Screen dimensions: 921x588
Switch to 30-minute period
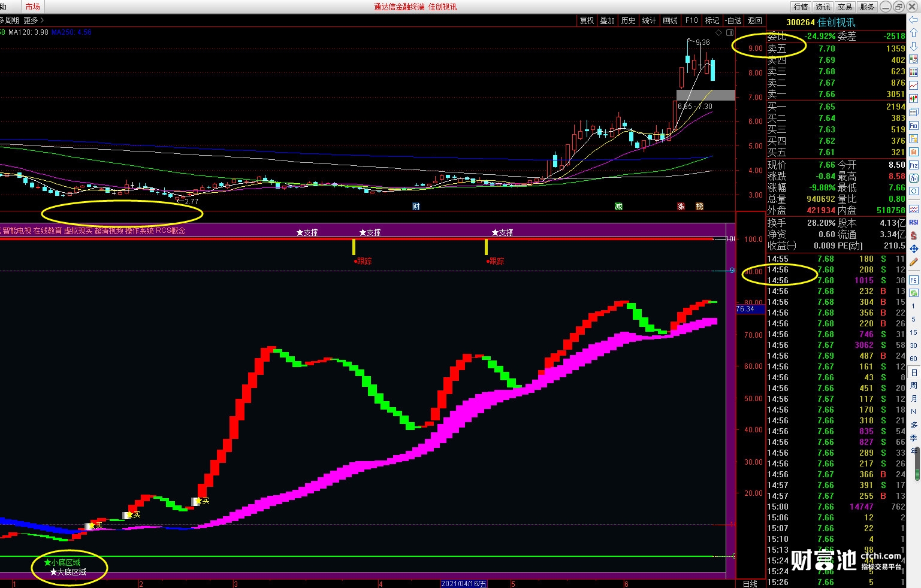[x=914, y=345]
